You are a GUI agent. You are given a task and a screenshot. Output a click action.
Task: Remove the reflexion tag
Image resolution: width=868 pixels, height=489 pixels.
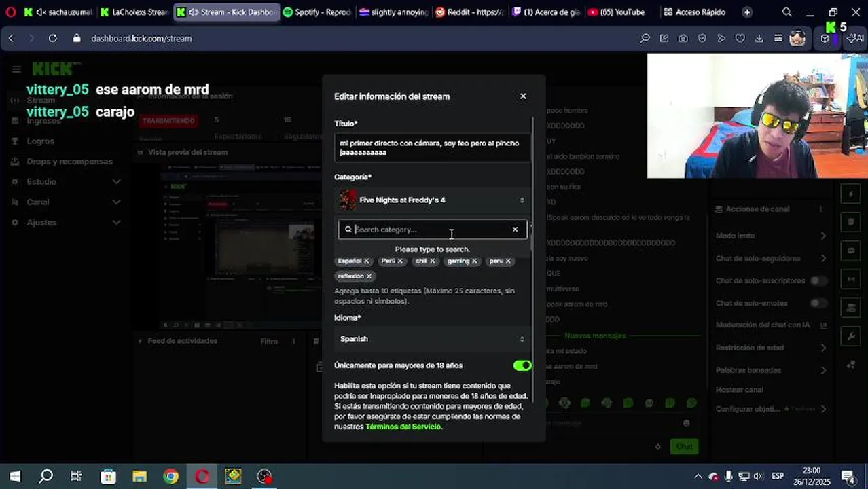coord(369,276)
